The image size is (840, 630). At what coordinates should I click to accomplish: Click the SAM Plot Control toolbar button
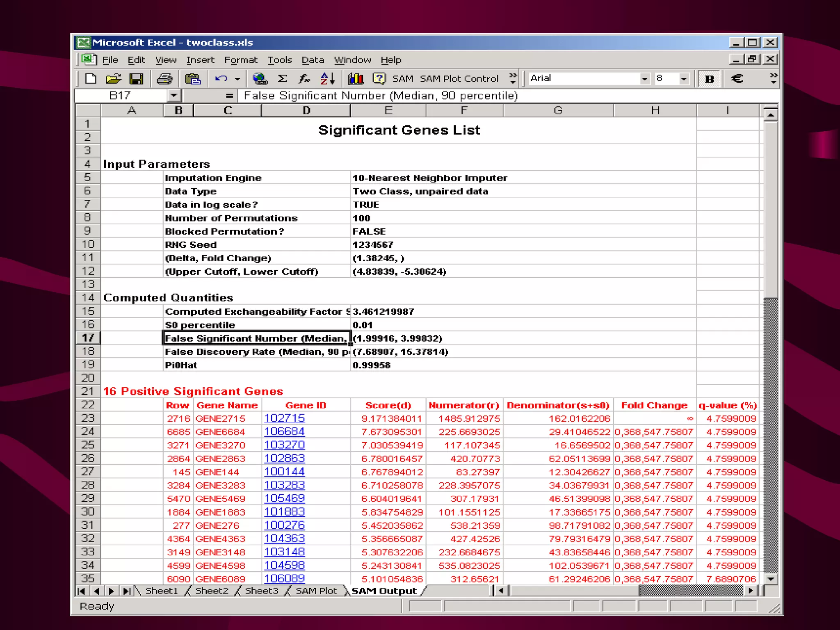click(x=459, y=79)
